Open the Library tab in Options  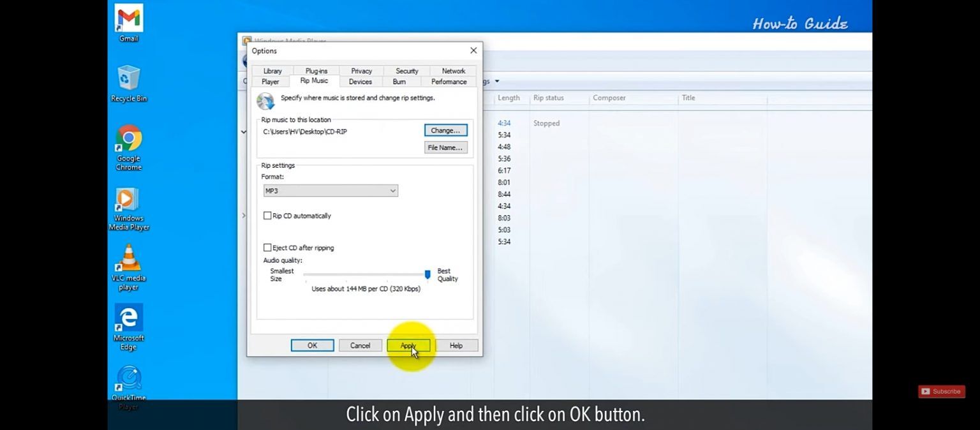tap(272, 70)
